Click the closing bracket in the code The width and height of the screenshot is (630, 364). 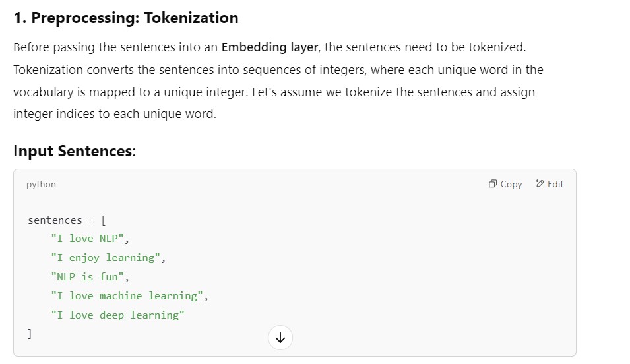29,334
